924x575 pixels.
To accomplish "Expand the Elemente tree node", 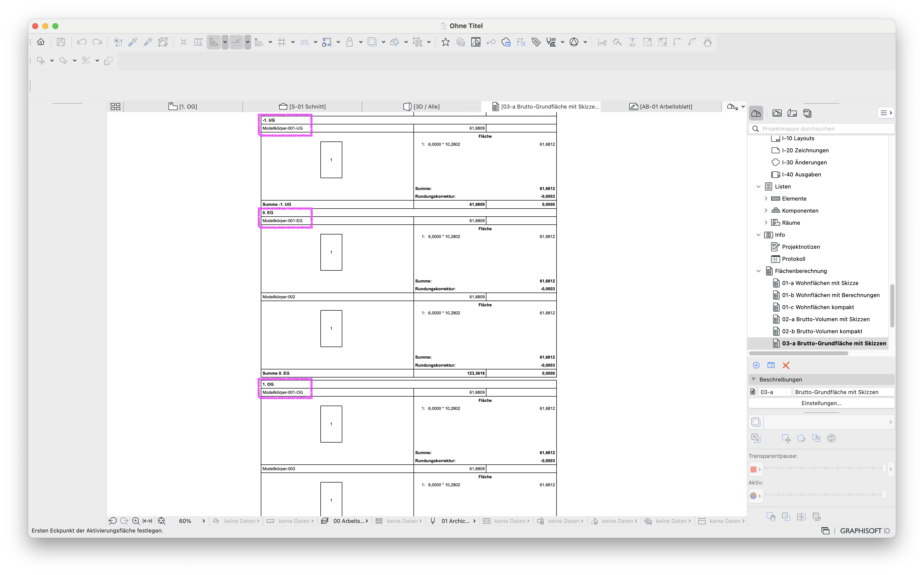I will [x=766, y=199].
